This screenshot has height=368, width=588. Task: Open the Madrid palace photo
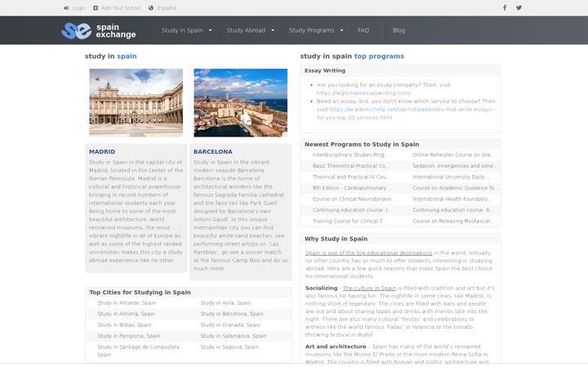click(136, 102)
